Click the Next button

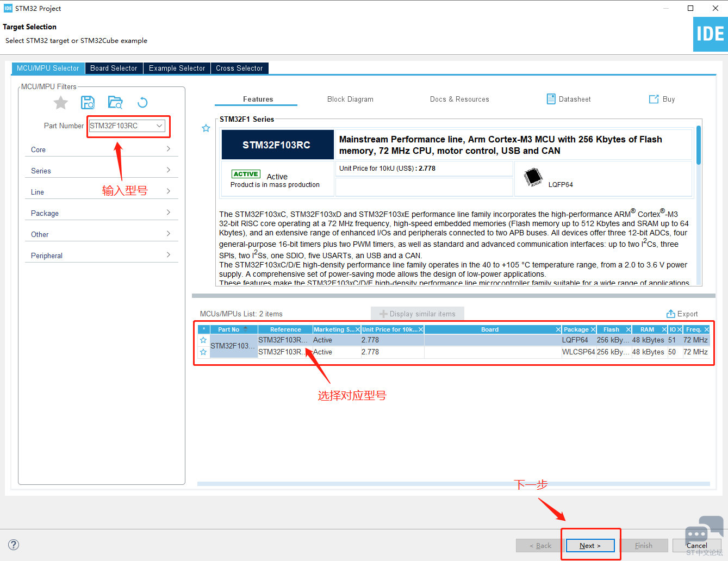click(590, 545)
